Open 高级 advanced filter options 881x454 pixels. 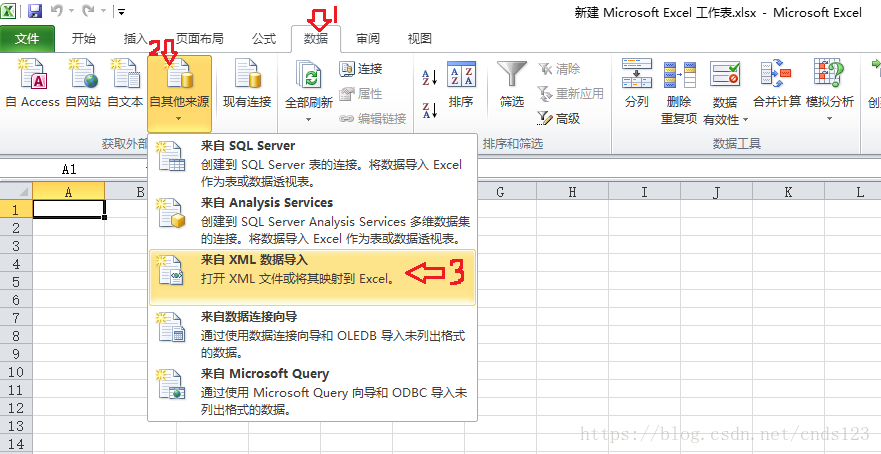pyautogui.click(x=559, y=118)
